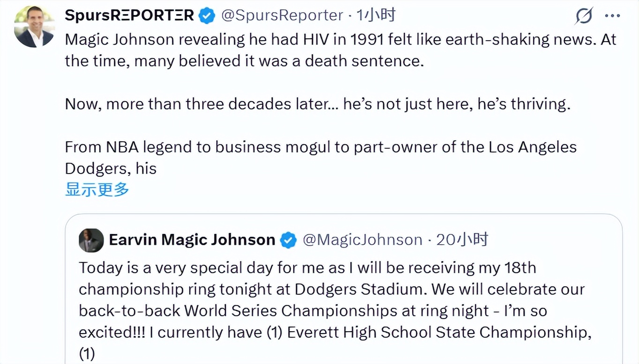
Task: Open SpursReporter's profile photo
Action: [x=34, y=27]
